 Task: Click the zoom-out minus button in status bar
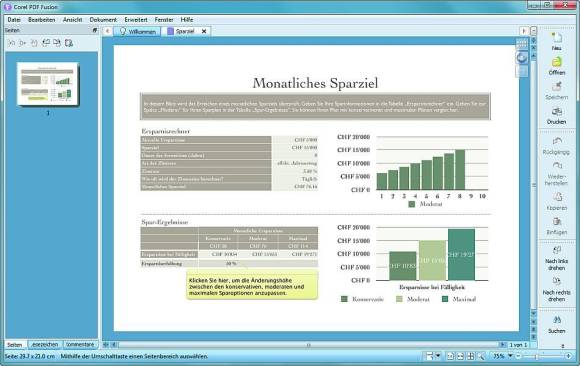[519, 356]
